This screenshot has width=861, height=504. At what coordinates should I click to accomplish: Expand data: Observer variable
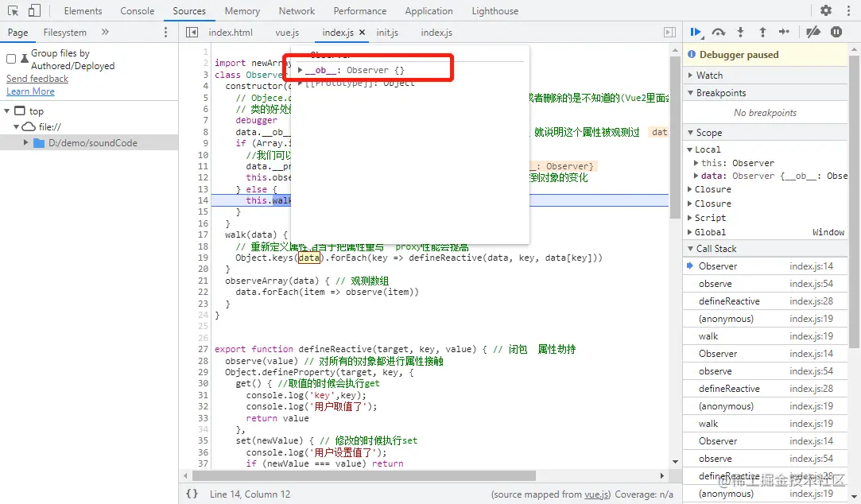[x=696, y=176]
